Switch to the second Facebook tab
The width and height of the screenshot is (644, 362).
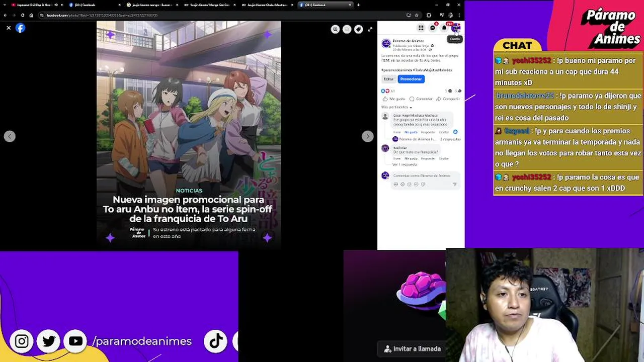tap(95, 5)
